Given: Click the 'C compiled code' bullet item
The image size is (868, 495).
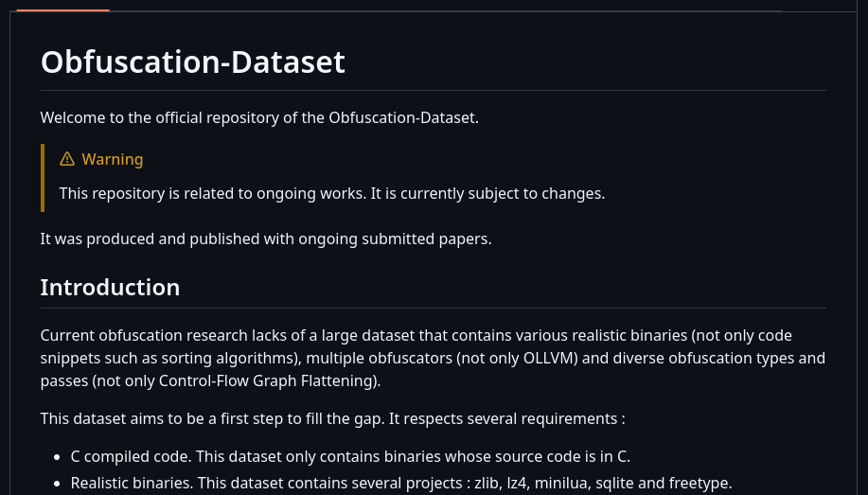Looking at the screenshot, I should [x=350, y=456].
